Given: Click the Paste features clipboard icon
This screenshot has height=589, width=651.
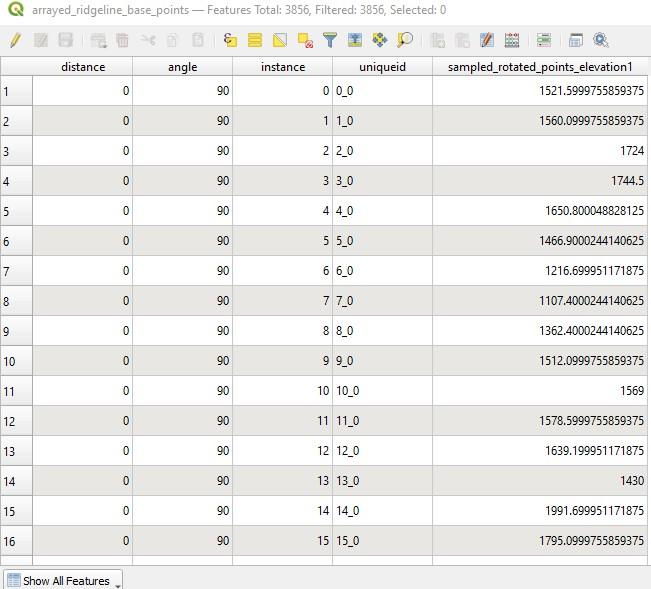Looking at the screenshot, I should (198, 40).
